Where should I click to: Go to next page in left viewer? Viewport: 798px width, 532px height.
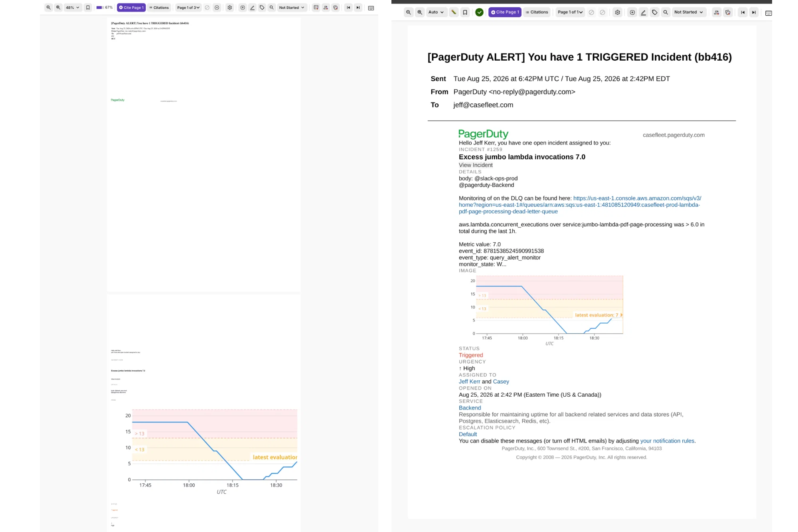217,8
